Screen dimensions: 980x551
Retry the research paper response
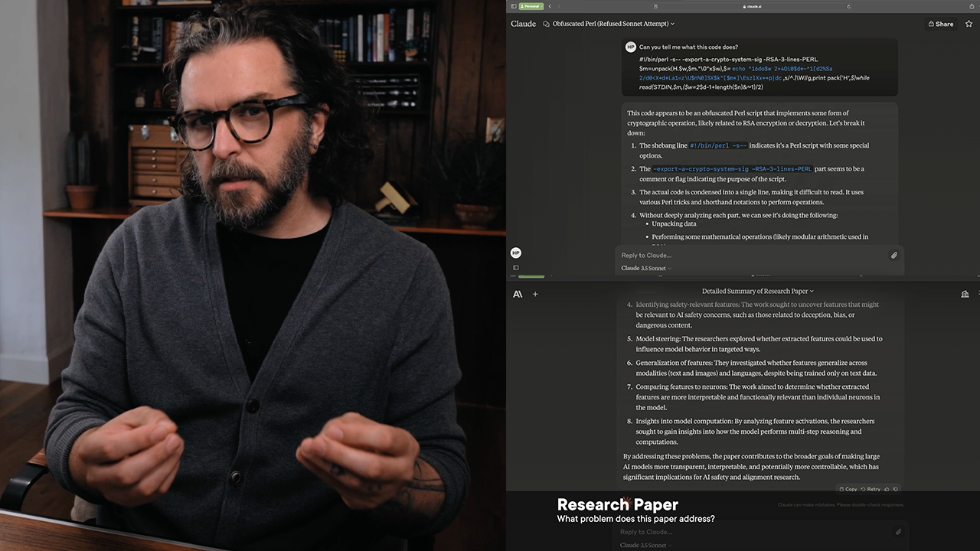(871, 489)
